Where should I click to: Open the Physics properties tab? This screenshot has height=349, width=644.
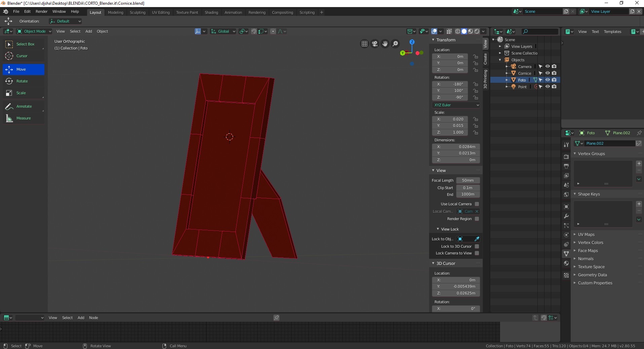coord(566,235)
